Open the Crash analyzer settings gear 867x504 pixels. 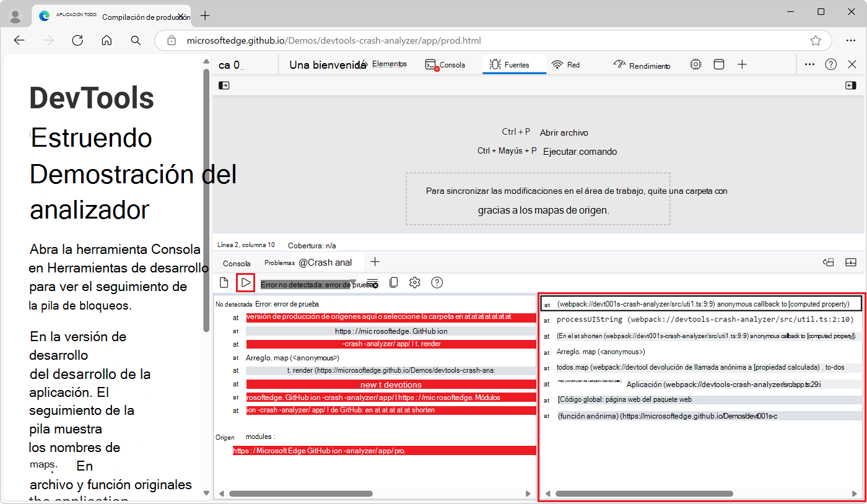(414, 282)
